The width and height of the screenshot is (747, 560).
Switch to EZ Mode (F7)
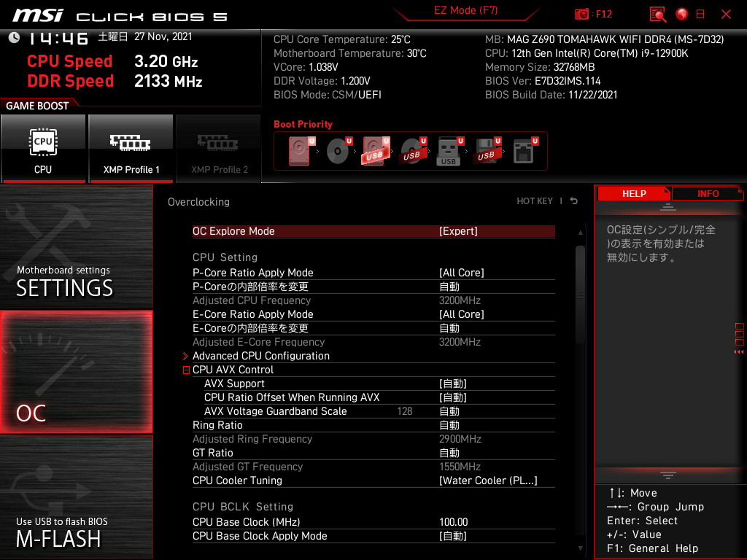click(x=465, y=10)
